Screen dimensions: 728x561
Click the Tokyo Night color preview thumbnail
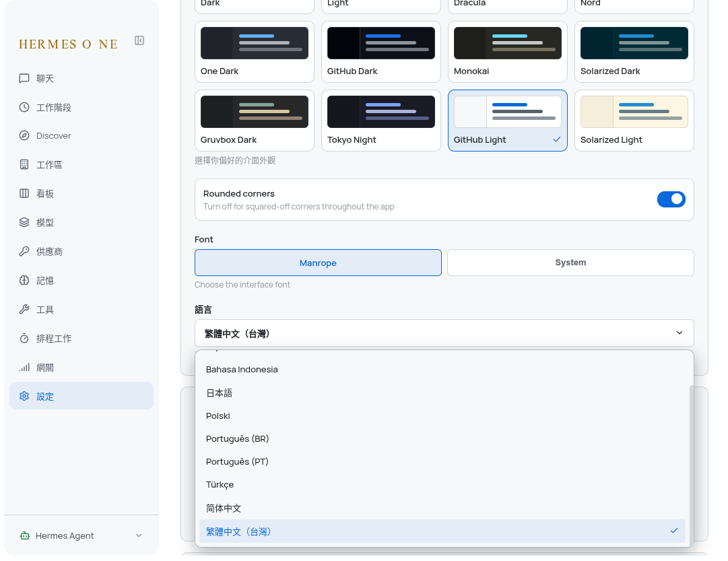(381, 112)
